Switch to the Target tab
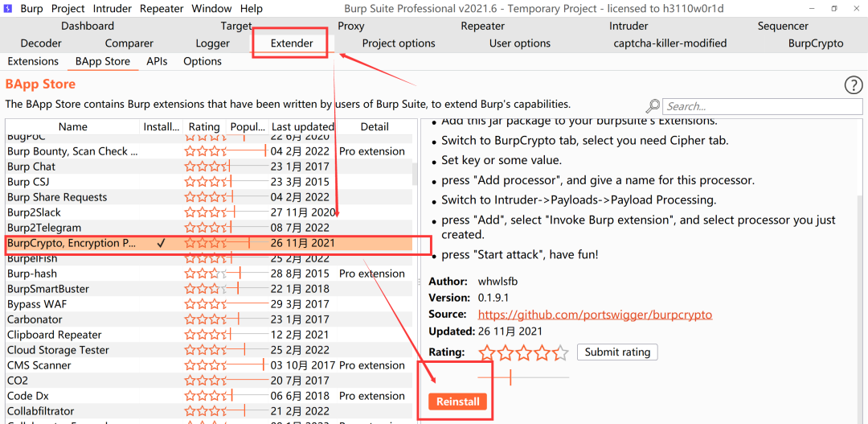 (x=236, y=26)
